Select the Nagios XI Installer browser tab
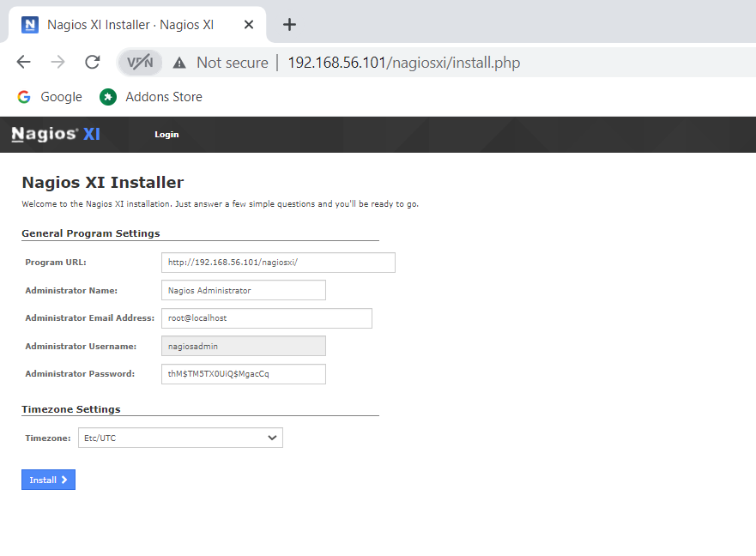This screenshot has height=556, width=756. pyautogui.click(x=137, y=25)
